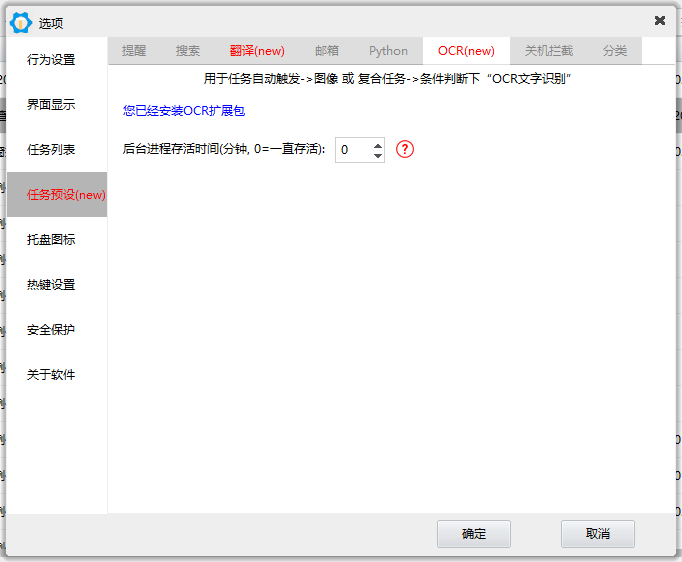682x562 pixels.
Task: Select 任务预设(new) in the sidebar
Action: (x=57, y=194)
